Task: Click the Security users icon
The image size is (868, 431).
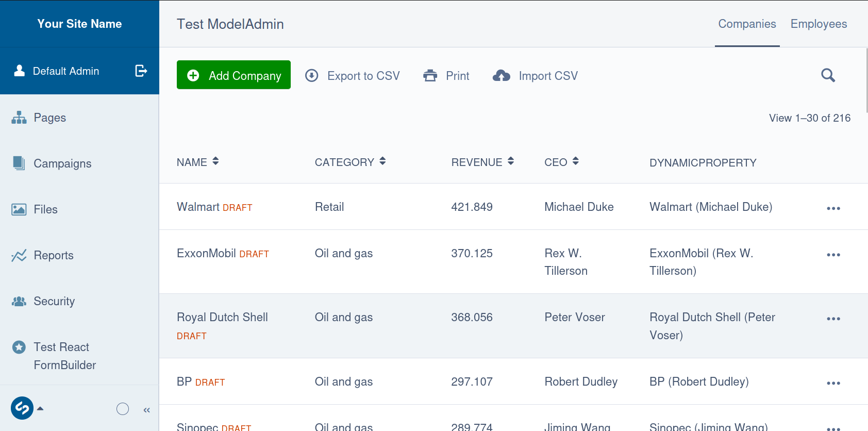Action: [19, 301]
